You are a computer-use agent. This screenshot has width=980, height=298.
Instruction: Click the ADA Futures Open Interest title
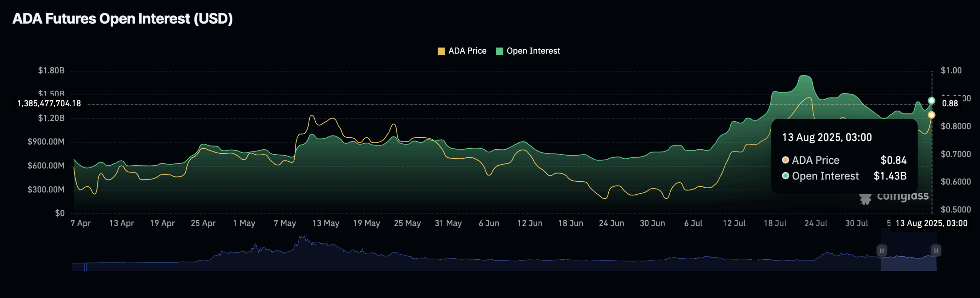pyautogui.click(x=122, y=19)
